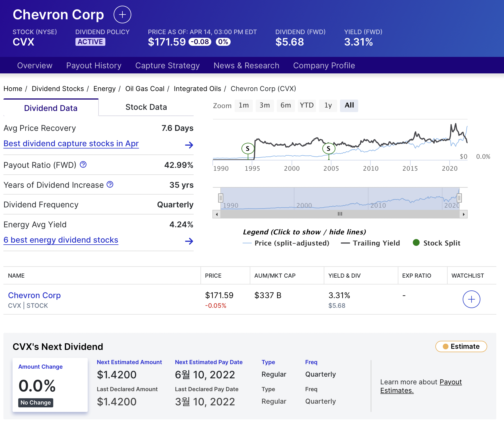Viewport: 504px width, 425px height.
Task: Click the left handle of chart range slider
Action: 220,198
